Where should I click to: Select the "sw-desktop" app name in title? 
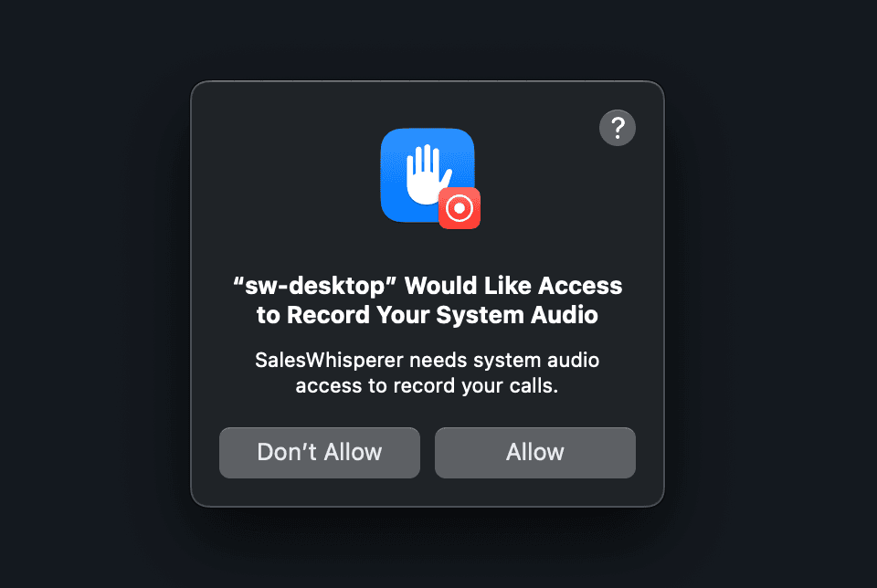click(x=315, y=286)
